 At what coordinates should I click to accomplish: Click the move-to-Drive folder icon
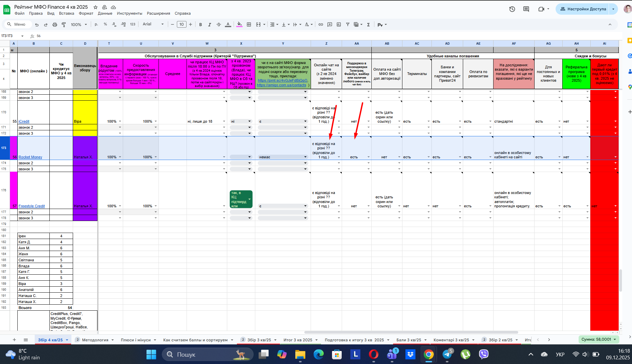pyautogui.click(x=104, y=7)
